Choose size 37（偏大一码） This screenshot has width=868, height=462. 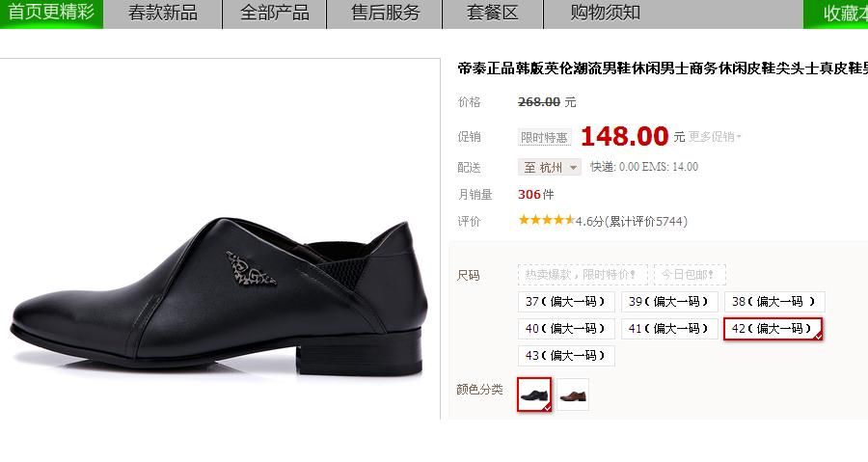[566, 302]
